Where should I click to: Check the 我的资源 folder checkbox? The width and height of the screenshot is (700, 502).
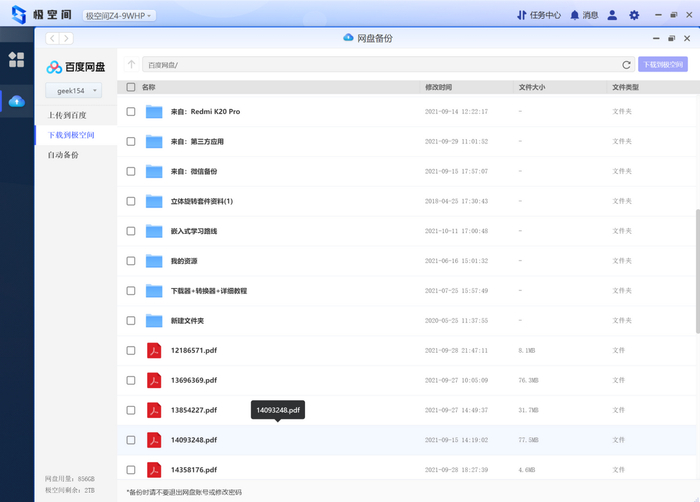[131, 261]
